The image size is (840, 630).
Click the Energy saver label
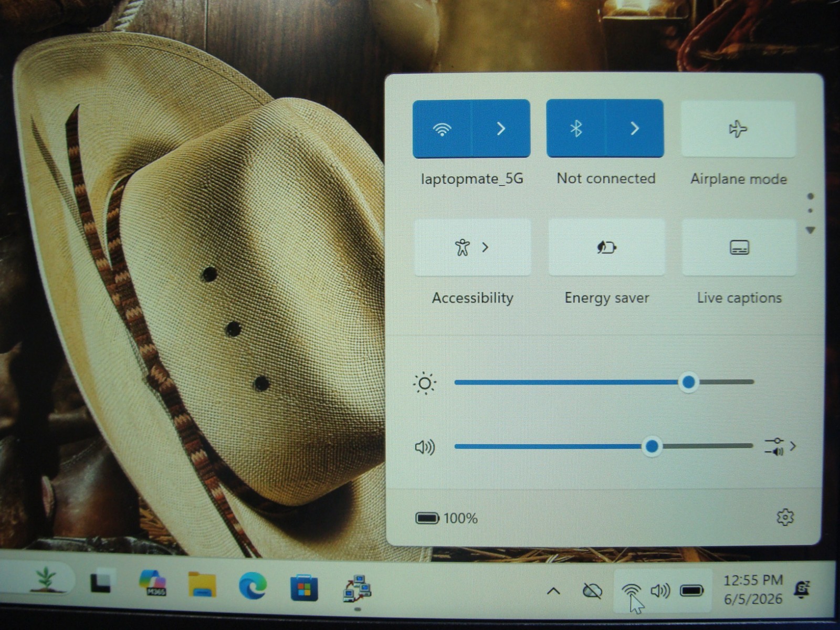[607, 298]
